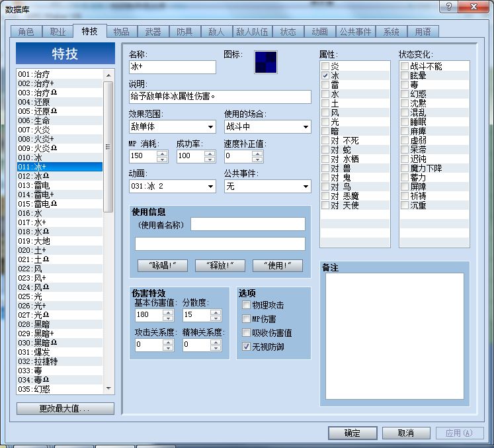This screenshot has width=494, height=448.
Task: Click the 备注 notes text area
Action: 394,336
